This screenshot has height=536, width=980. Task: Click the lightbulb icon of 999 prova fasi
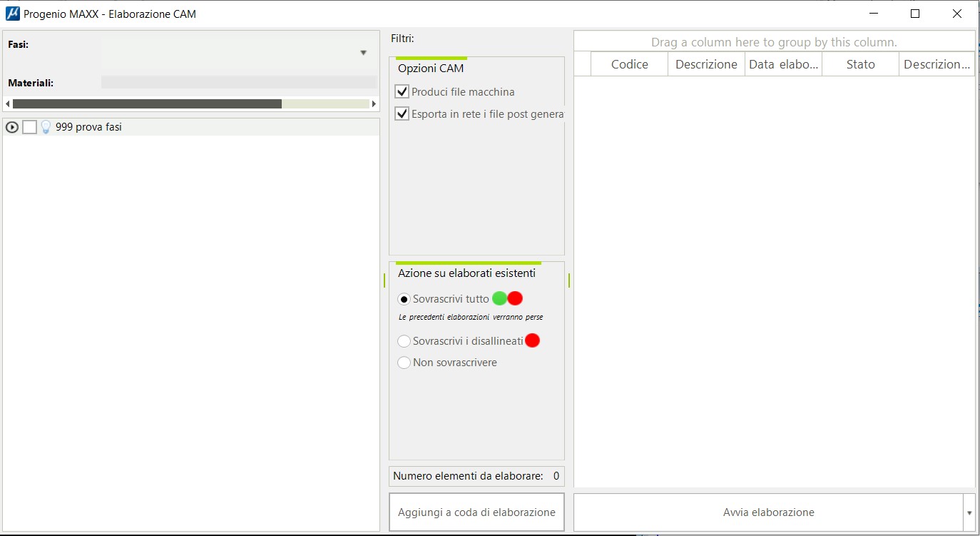(x=46, y=127)
